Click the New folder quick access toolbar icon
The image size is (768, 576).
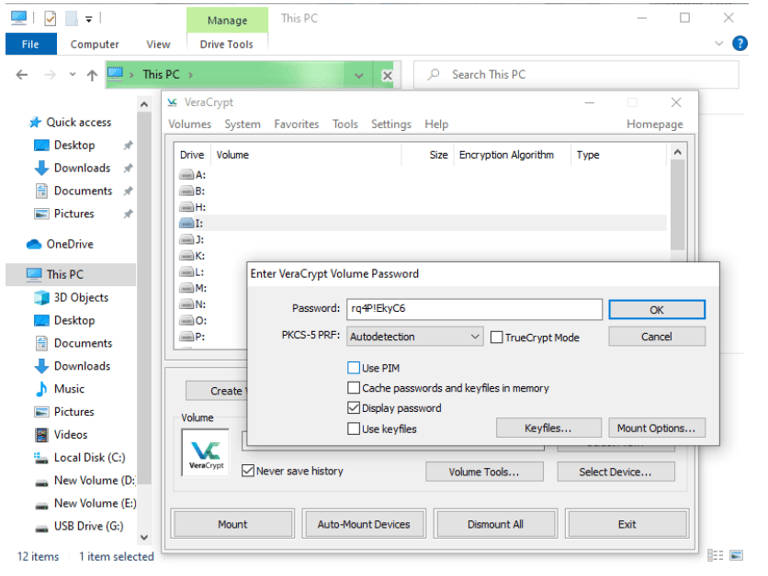click(x=72, y=19)
